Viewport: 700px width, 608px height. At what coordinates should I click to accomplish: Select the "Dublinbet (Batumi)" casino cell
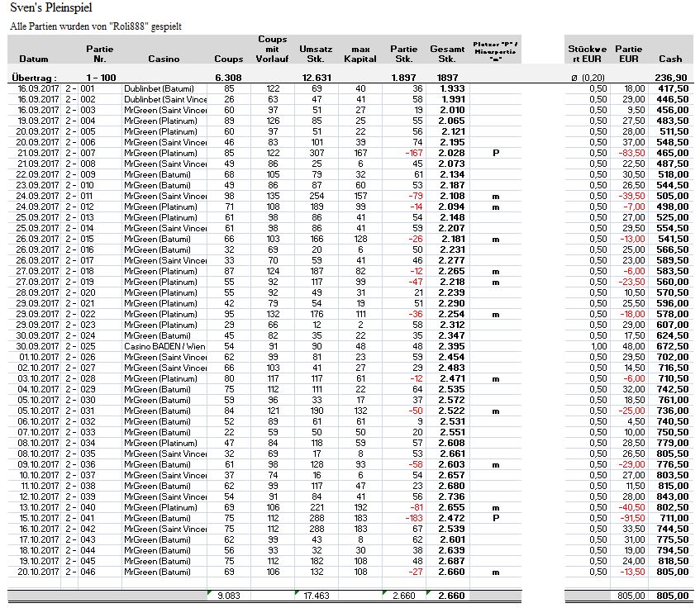(x=159, y=88)
